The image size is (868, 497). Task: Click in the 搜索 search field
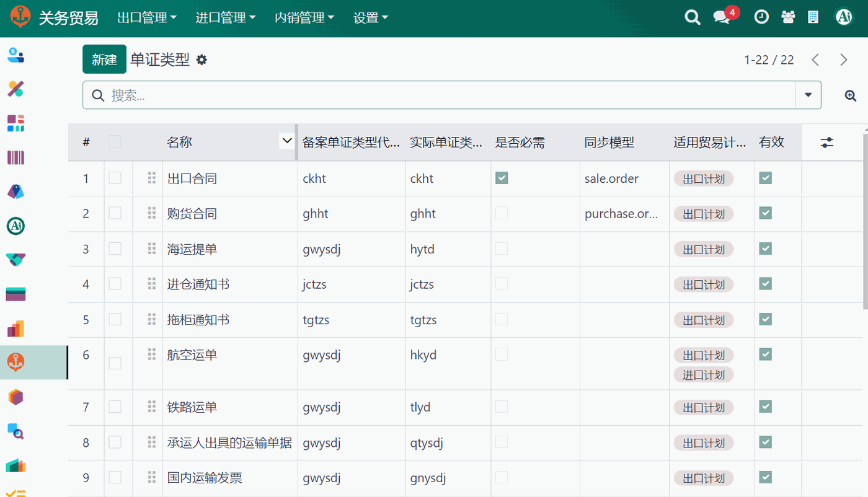451,95
